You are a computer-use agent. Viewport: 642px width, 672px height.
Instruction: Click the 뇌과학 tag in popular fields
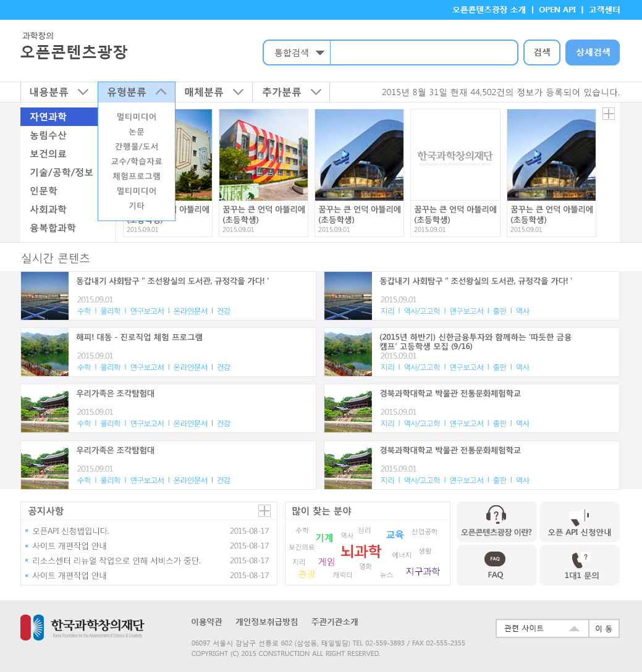click(360, 550)
